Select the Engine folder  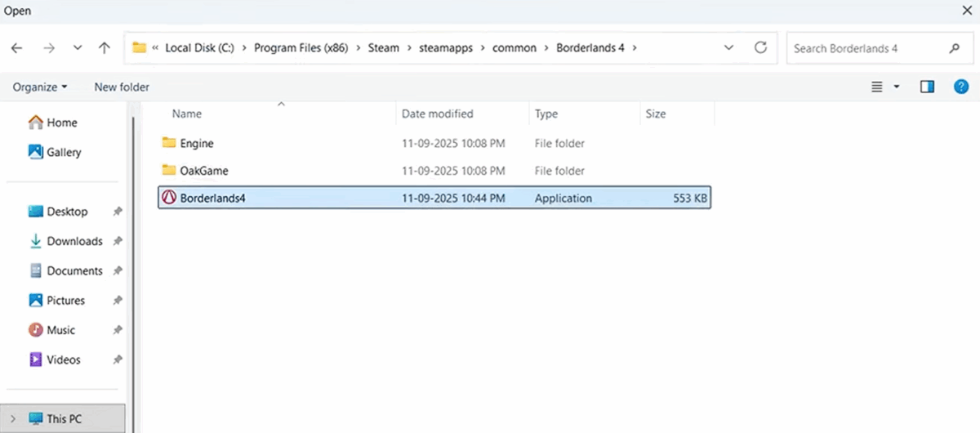click(434, 143)
